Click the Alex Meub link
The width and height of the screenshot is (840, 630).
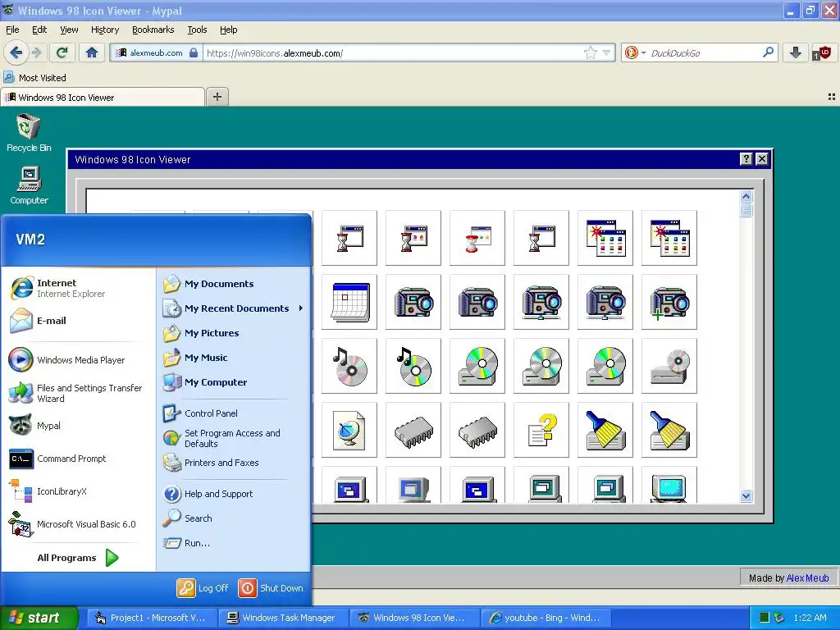807,578
